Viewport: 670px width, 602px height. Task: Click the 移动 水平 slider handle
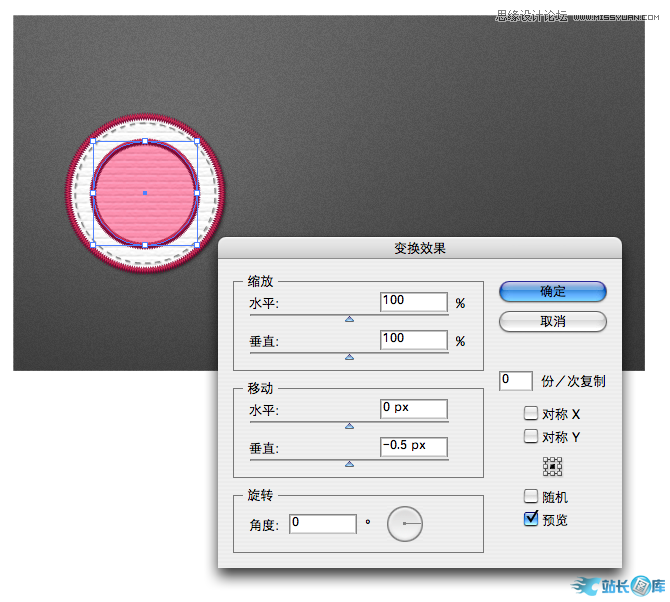[349, 425]
